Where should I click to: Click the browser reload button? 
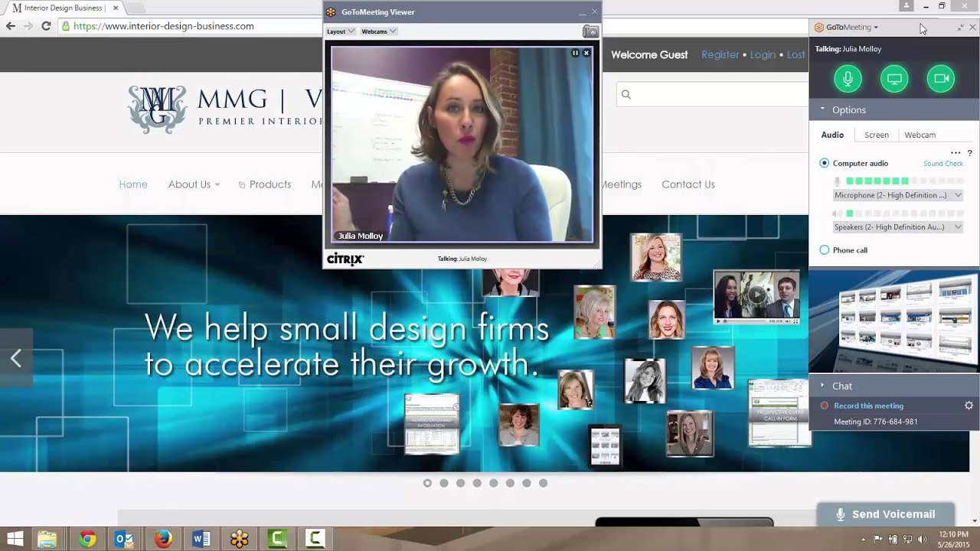(46, 26)
